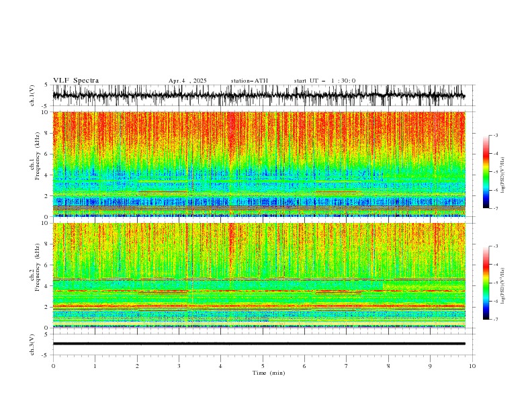Click the time axis tick label "2"
The width and height of the screenshot is (532, 411).
point(137,366)
